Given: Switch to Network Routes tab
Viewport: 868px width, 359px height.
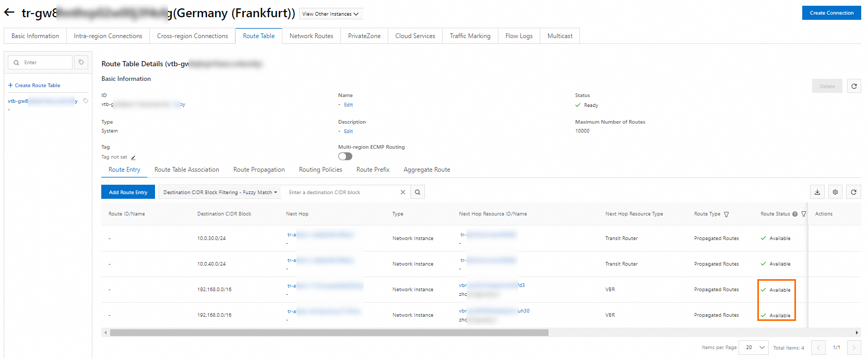Looking at the screenshot, I should (311, 36).
